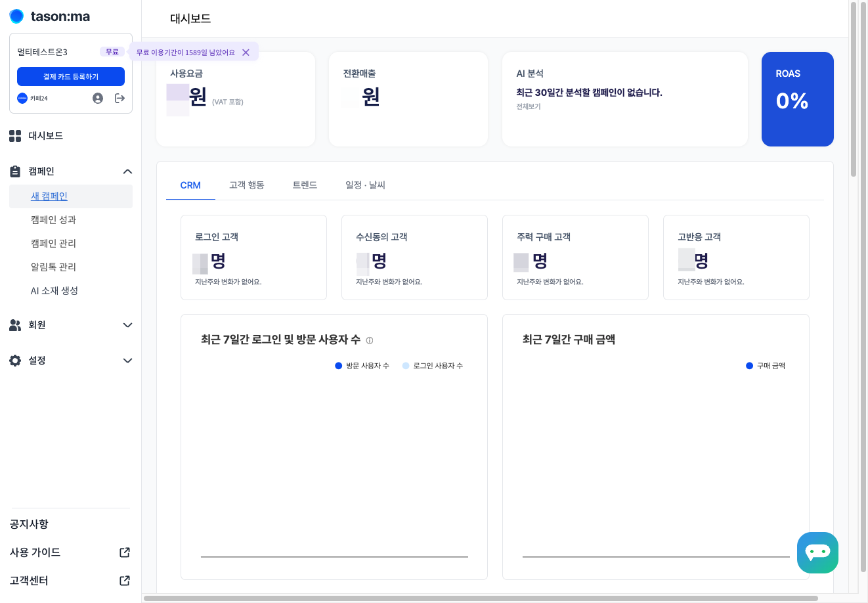Image resolution: width=868 pixels, height=603 pixels.
Task: Click the logout arrow icon
Action: [x=119, y=98]
